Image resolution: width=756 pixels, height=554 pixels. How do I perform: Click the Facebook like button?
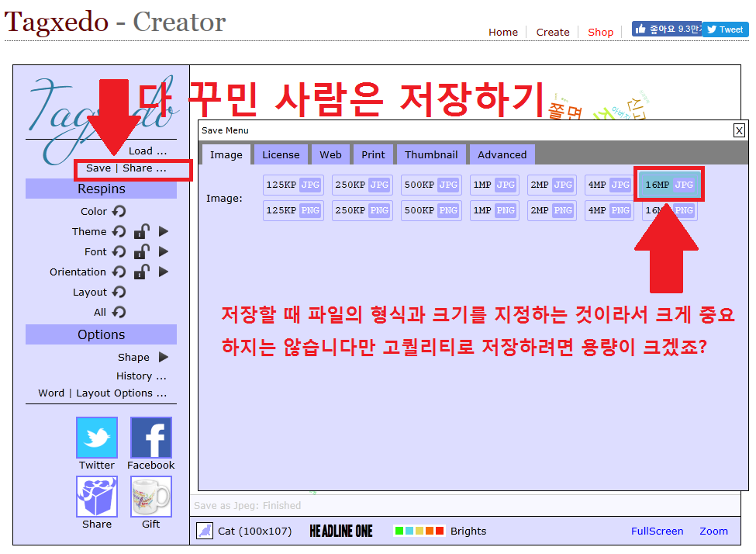[667, 29]
